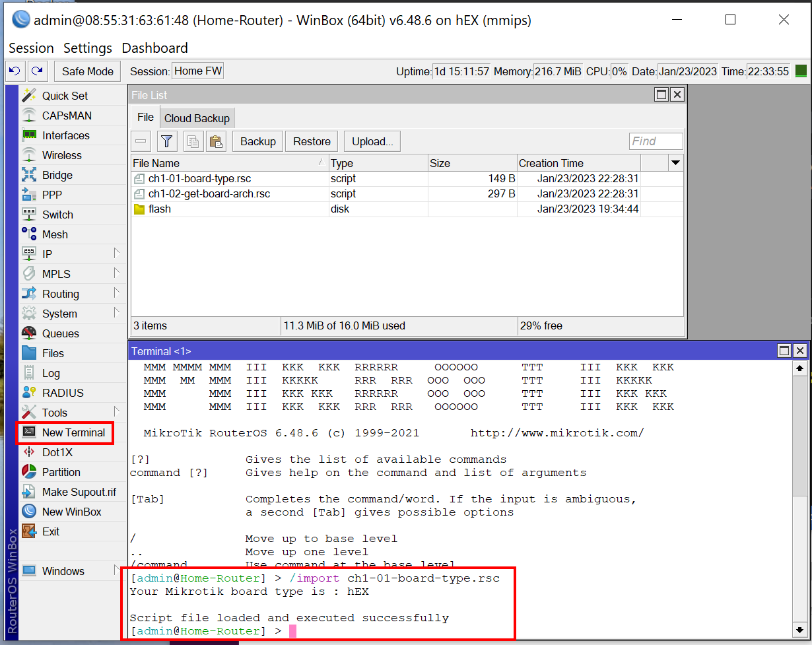812x645 pixels.
Task: Click the remove minus button in File List
Action: pyautogui.click(x=141, y=141)
